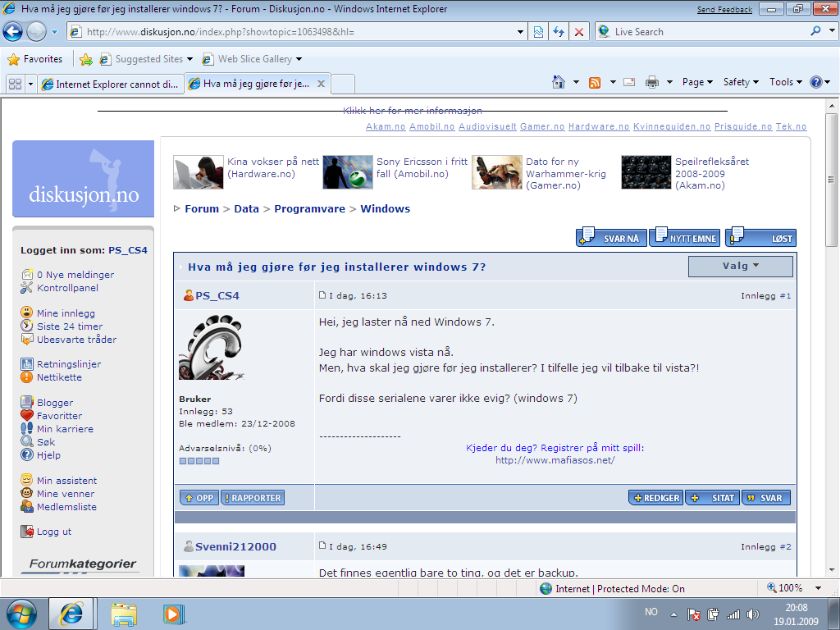The height and width of the screenshot is (630, 840).
Task: Refresh the page using the refresh icon
Action: [559, 32]
